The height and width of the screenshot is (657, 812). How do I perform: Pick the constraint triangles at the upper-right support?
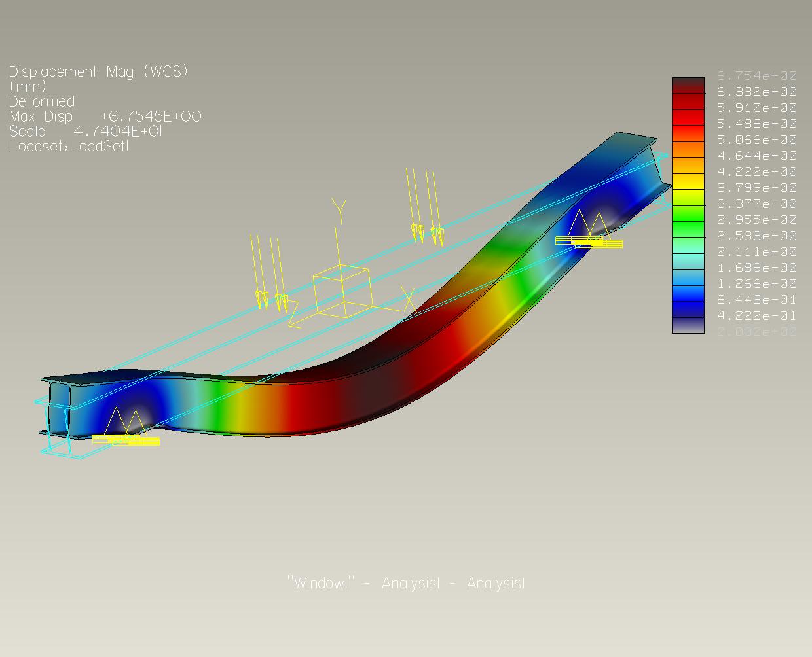[589, 229]
